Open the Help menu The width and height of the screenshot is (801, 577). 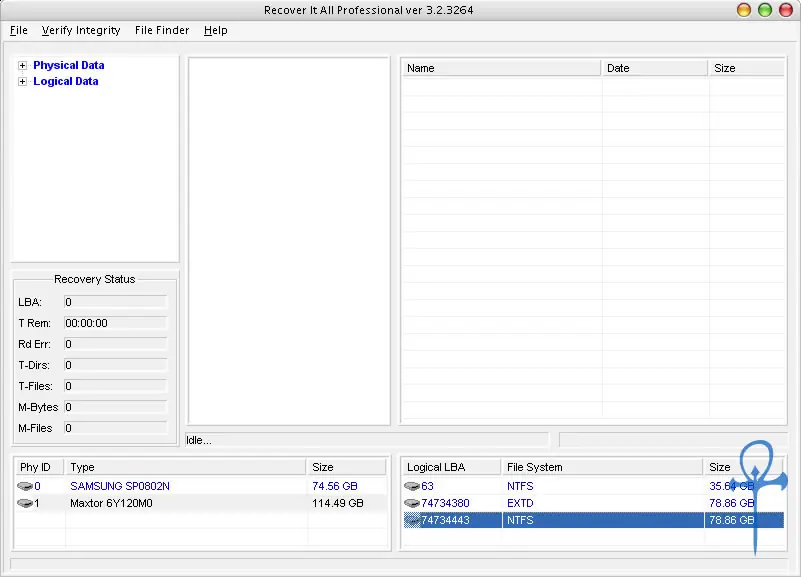[216, 30]
